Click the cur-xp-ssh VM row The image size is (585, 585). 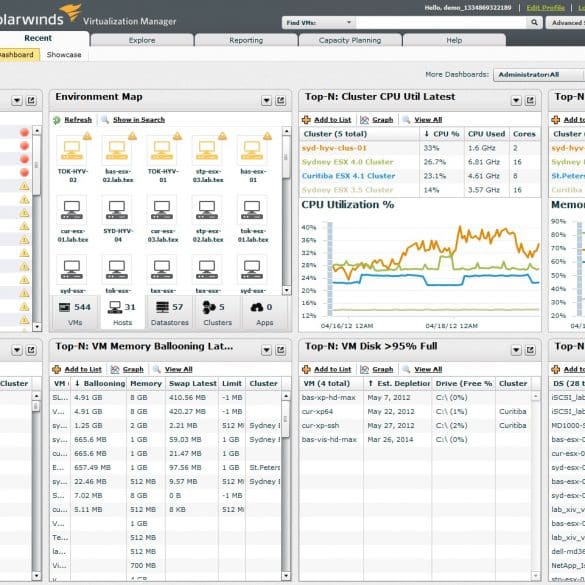click(x=416, y=426)
